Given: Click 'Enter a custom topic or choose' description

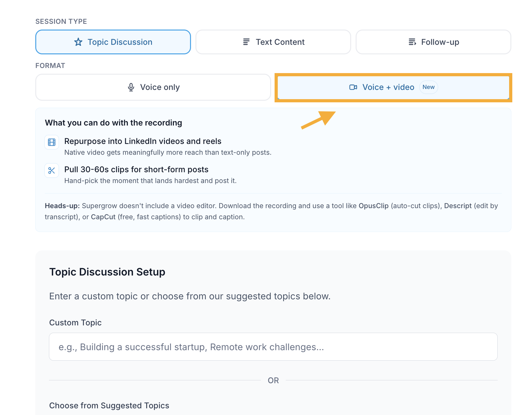Looking at the screenshot, I should pos(190,296).
